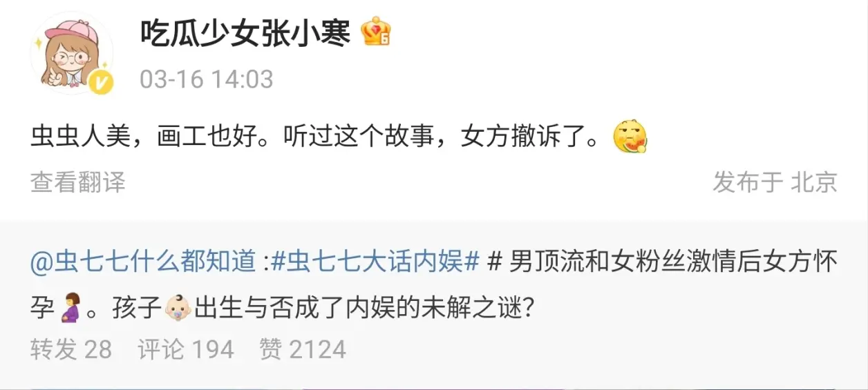868x390 pixels.
Task: Open 评论 194 comments
Action: click(186, 349)
